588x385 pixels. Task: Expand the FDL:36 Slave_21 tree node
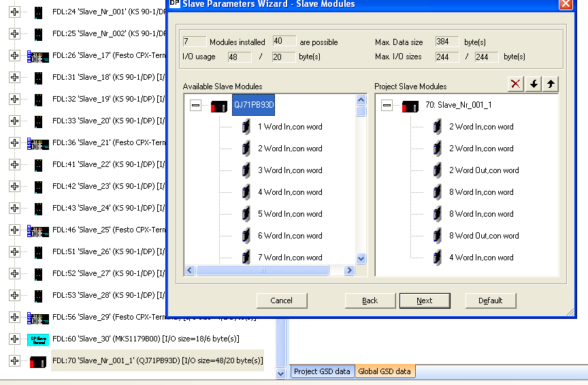14,143
